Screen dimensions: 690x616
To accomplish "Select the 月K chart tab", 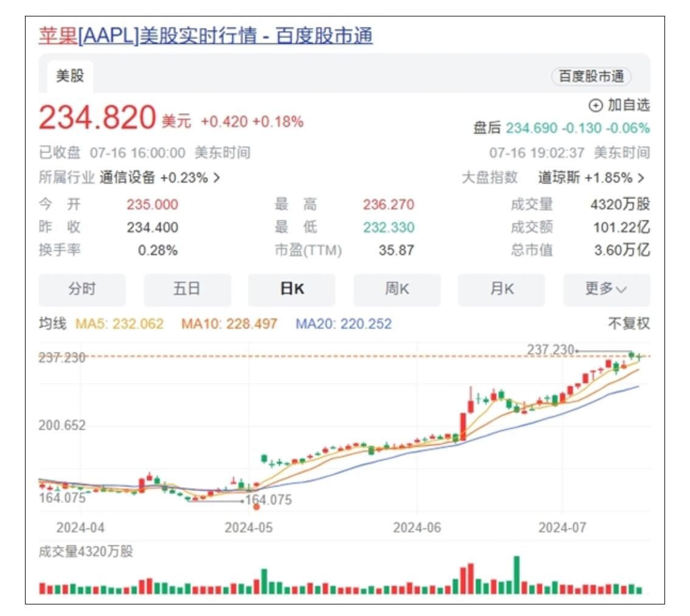I will 501,289.
